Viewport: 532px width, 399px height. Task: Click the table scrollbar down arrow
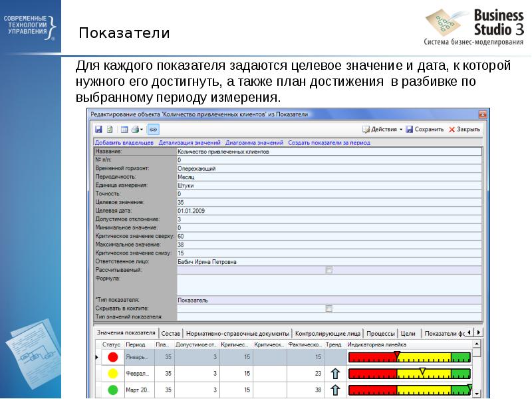pyautogui.click(x=477, y=394)
